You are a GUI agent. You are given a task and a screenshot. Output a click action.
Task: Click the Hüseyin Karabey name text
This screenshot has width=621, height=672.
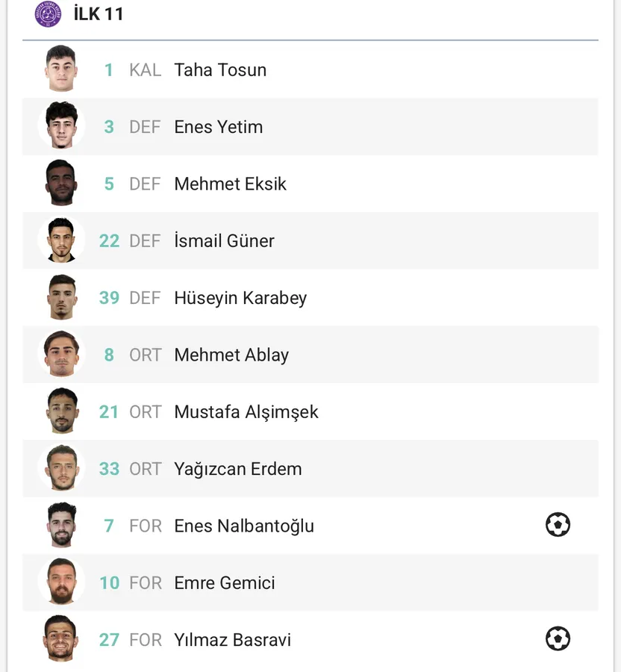click(x=240, y=298)
